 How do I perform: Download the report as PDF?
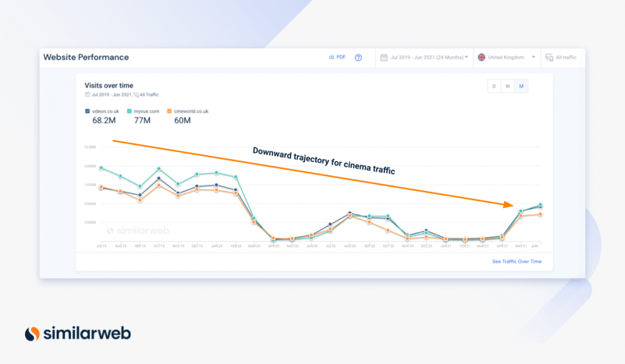[x=337, y=57]
